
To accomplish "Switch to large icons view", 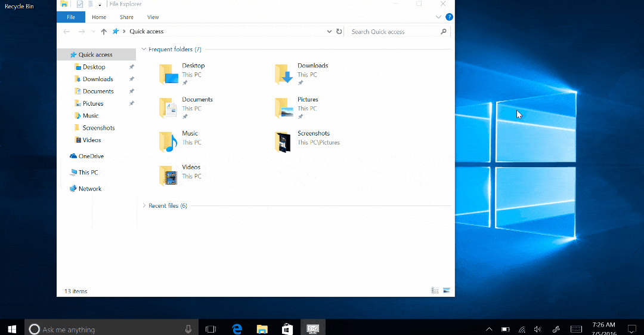I will [x=446, y=291].
